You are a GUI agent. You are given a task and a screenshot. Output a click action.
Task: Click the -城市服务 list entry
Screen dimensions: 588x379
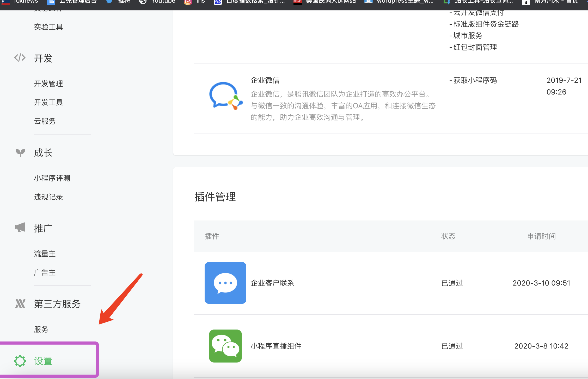(x=466, y=36)
